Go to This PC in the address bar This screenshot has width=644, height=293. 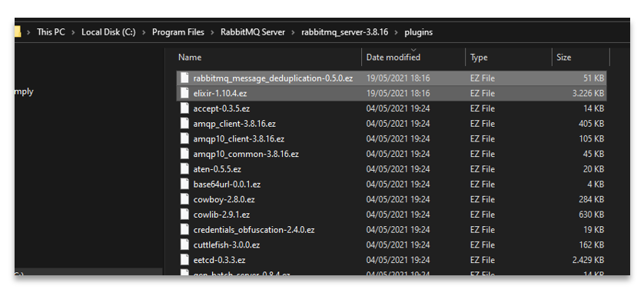click(x=51, y=32)
